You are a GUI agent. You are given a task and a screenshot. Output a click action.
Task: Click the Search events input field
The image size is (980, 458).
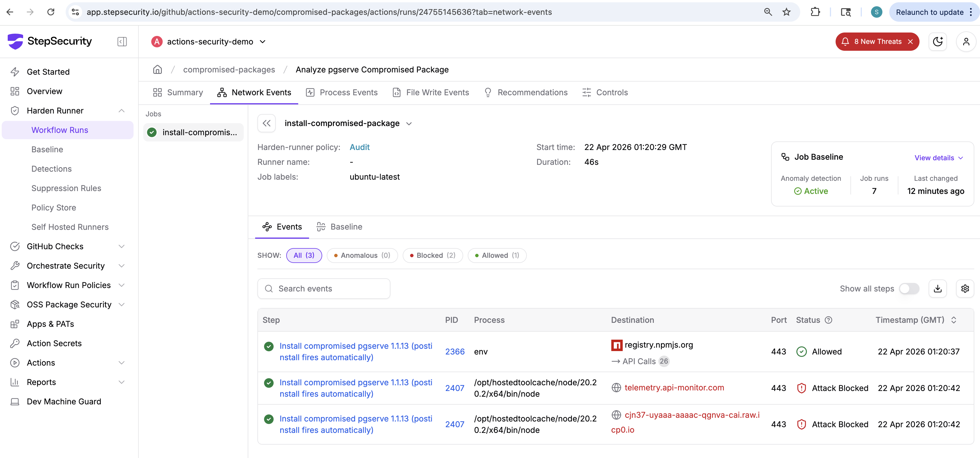[324, 289]
